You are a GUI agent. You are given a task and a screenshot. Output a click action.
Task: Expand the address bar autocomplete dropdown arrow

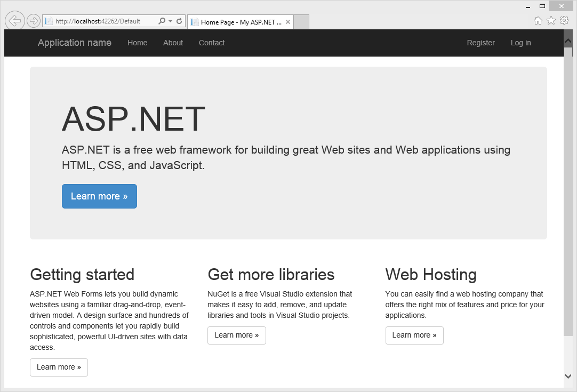point(170,21)
